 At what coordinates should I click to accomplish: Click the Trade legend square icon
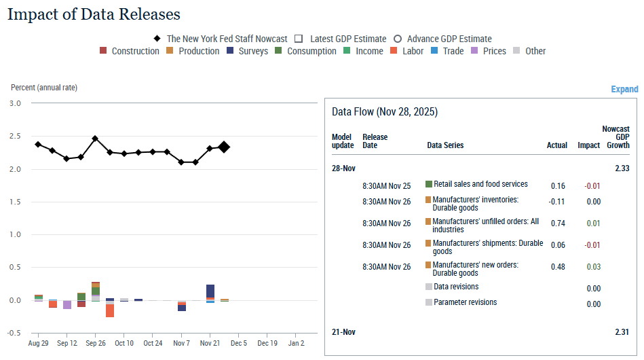[x=435, y=51]
